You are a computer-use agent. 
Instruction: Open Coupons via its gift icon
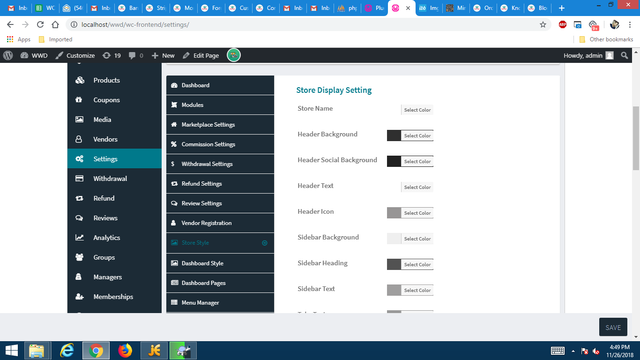coord(79,100)
